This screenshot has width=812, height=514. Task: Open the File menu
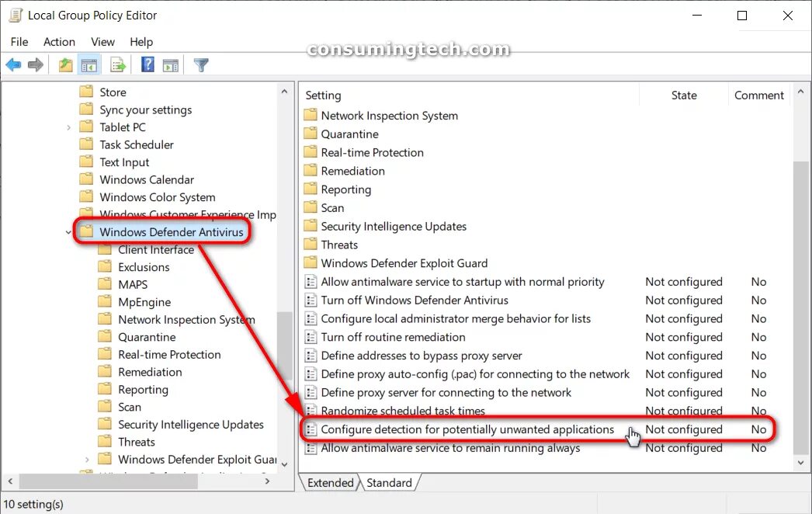point(19,42)
